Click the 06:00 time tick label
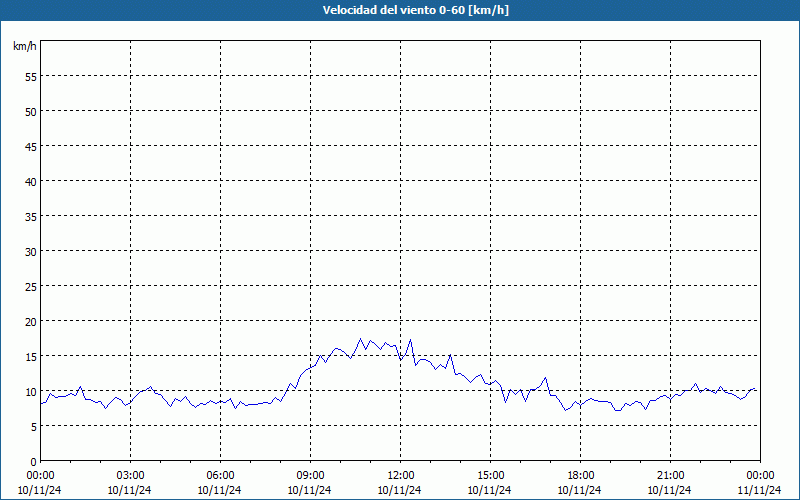 click(220, 475)
